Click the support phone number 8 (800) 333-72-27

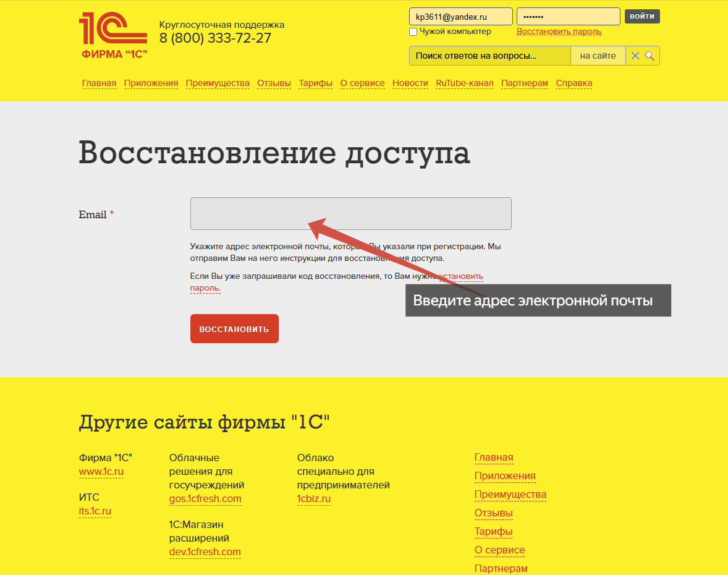pyautogui.click(x=216, y=38)
